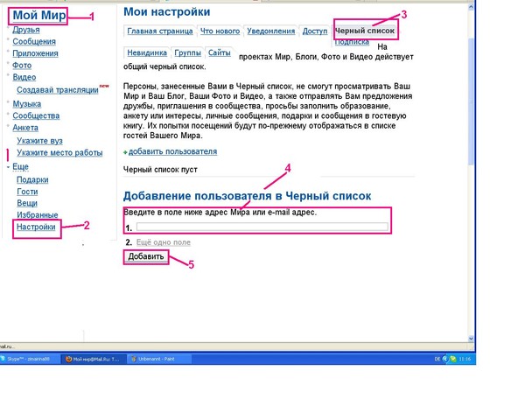Open Музыка in the sidebar
The image size is (525, 420).
[27, 104]
